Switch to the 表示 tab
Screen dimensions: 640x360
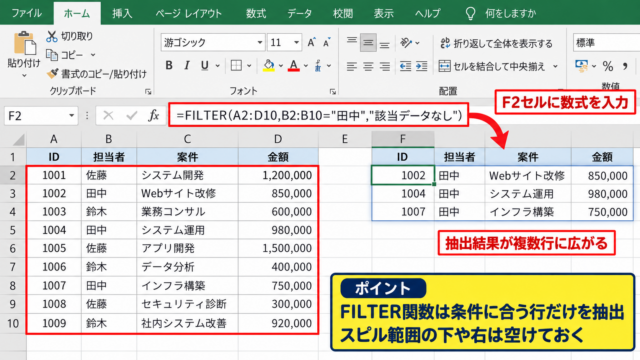(x=384, y=13)
